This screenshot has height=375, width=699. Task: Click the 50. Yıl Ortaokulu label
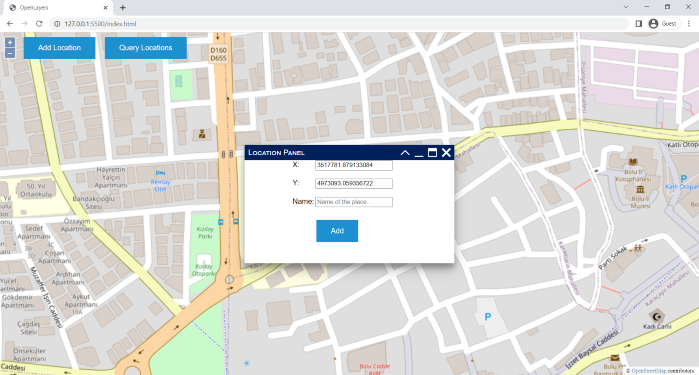click(x=36, y=190)
